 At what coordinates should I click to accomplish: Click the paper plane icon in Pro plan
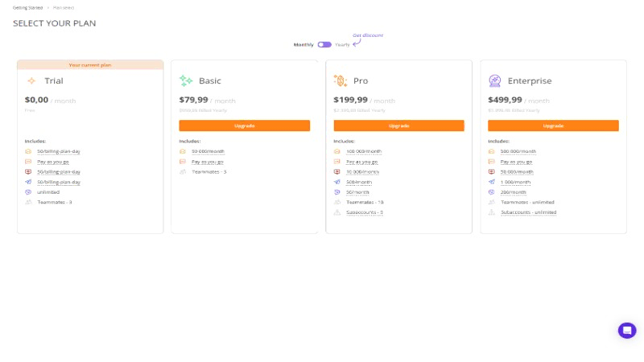(x=337, y=182)
